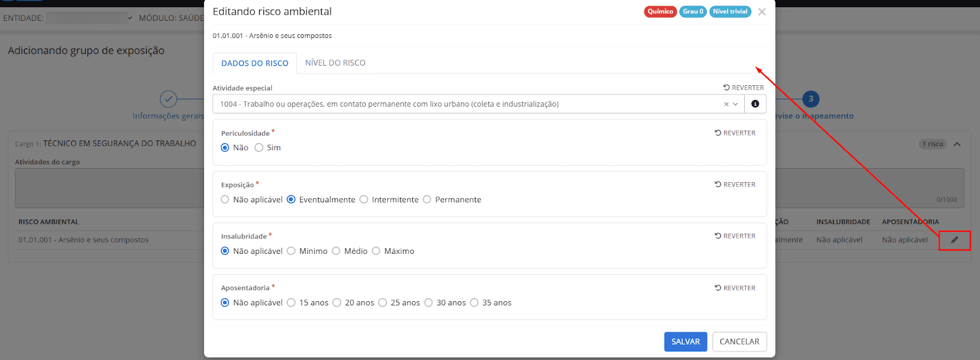This screenshot has height=360, width=980.
Task: Click the SALVAR button
Action: [685, 342]
